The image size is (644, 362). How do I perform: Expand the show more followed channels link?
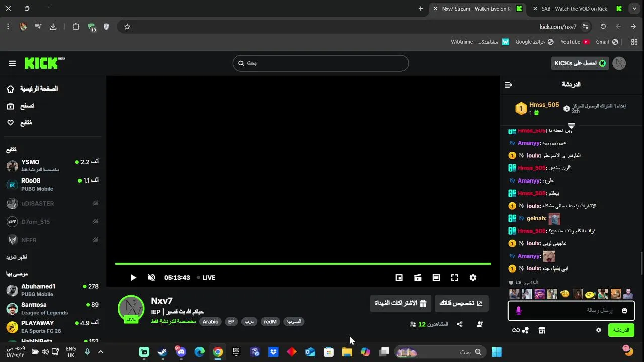(x=17, y=257)
